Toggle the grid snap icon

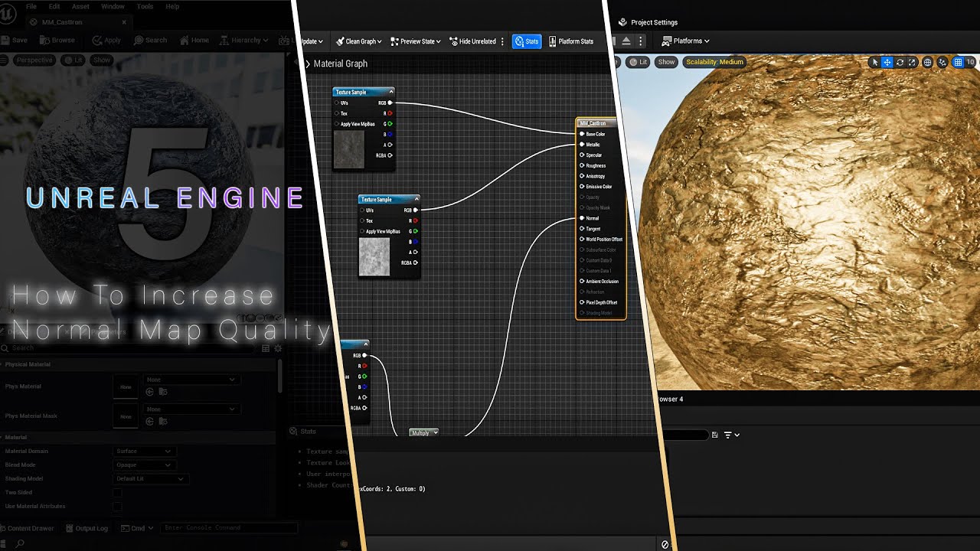click(959, 62)
